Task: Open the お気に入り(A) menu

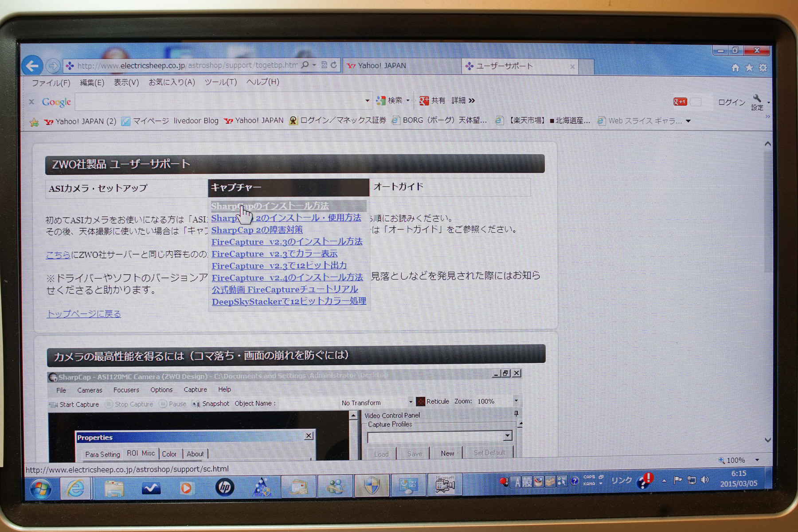Action: [172, 82]
